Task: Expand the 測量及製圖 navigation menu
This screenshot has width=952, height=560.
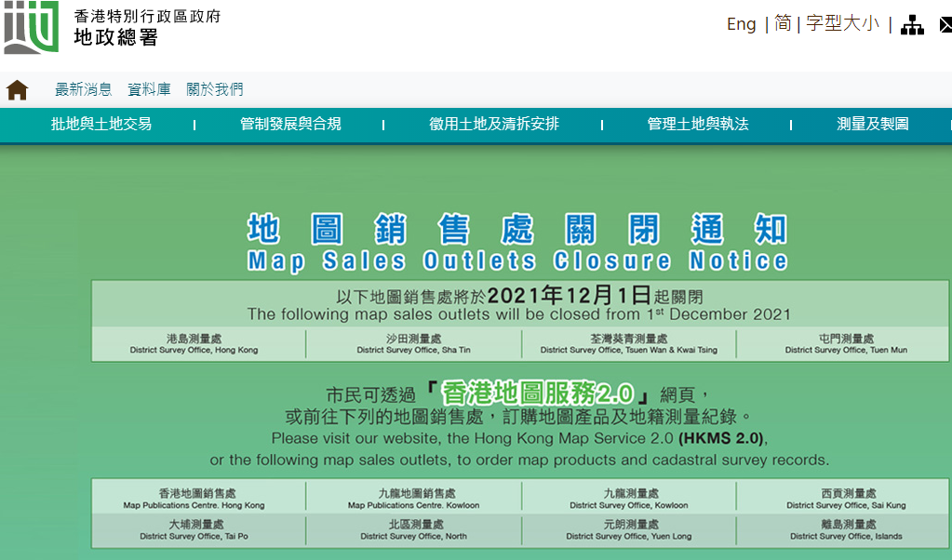Action: (x=872, y=124)
